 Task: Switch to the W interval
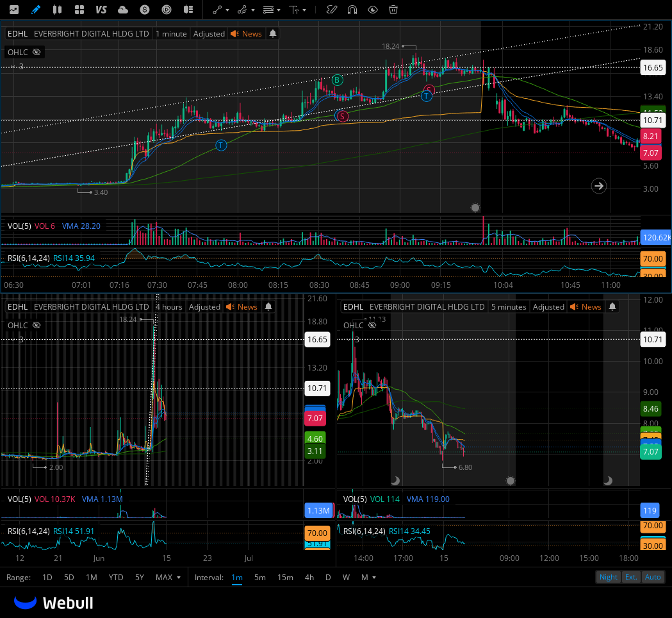347,577
